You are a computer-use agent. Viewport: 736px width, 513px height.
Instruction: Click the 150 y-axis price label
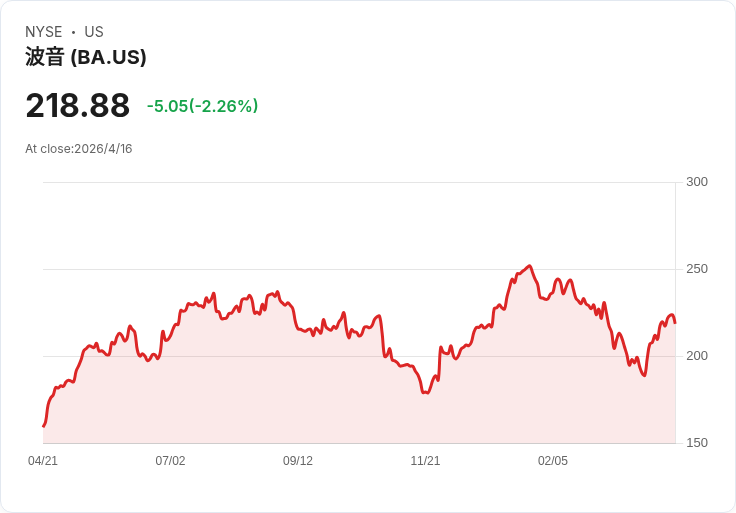(x=696, y=443)
